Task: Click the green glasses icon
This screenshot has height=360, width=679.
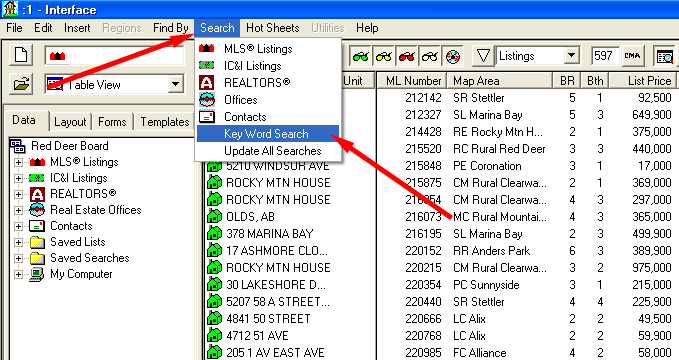Action: (360, 56)
